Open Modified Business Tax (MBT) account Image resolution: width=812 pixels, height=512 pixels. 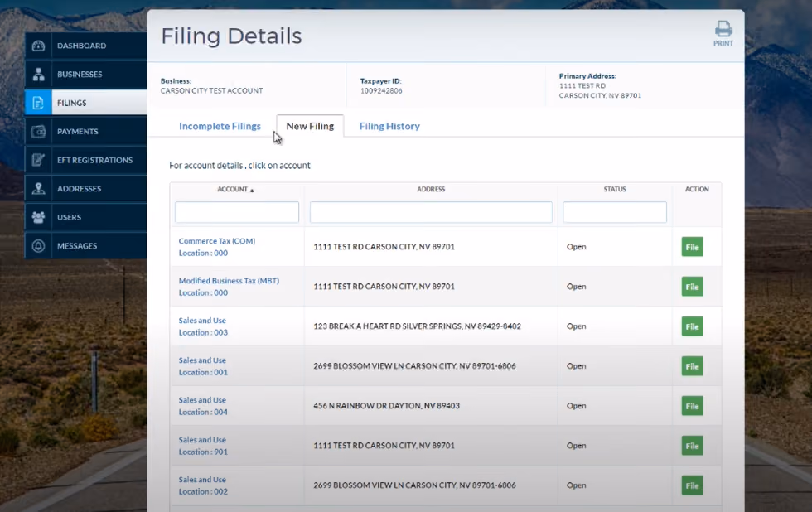[229, 281]
